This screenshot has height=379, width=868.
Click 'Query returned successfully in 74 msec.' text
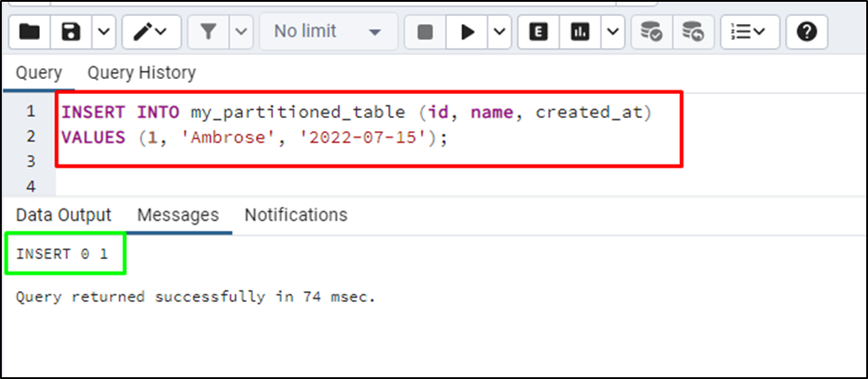point(195,297)
